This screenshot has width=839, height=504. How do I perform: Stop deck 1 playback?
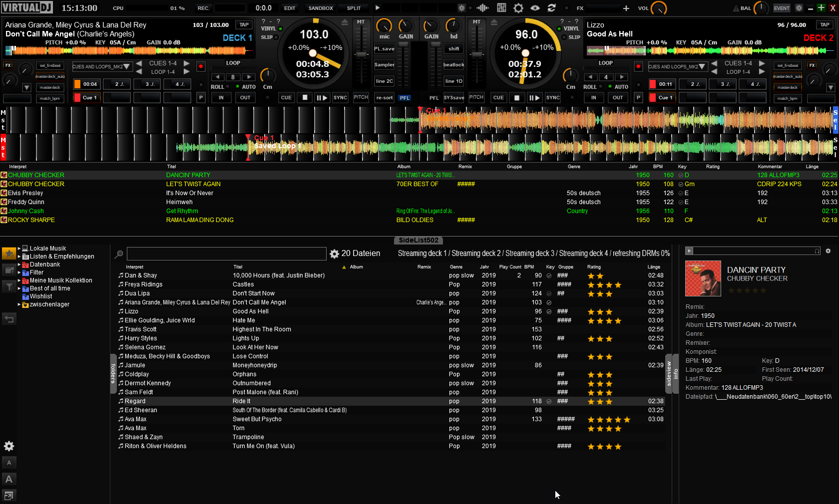[x=305, y=98]
